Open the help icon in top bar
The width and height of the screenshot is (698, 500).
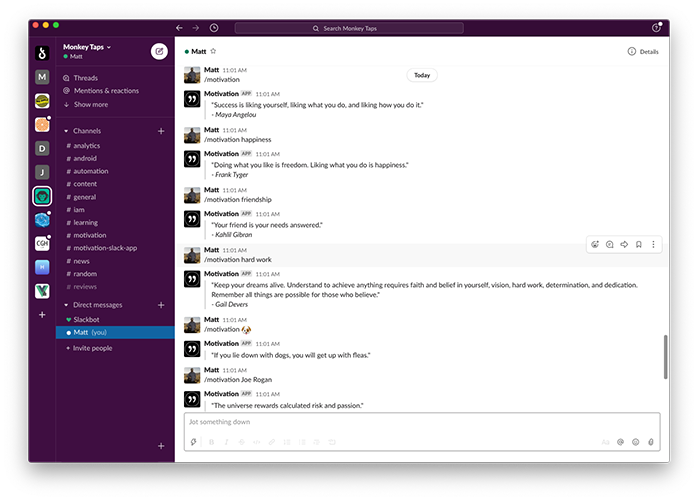656,28
